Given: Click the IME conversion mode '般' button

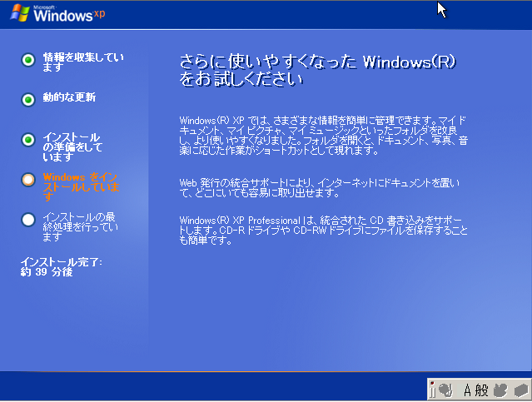Looking at the screenshot, I should pos(481,390).
